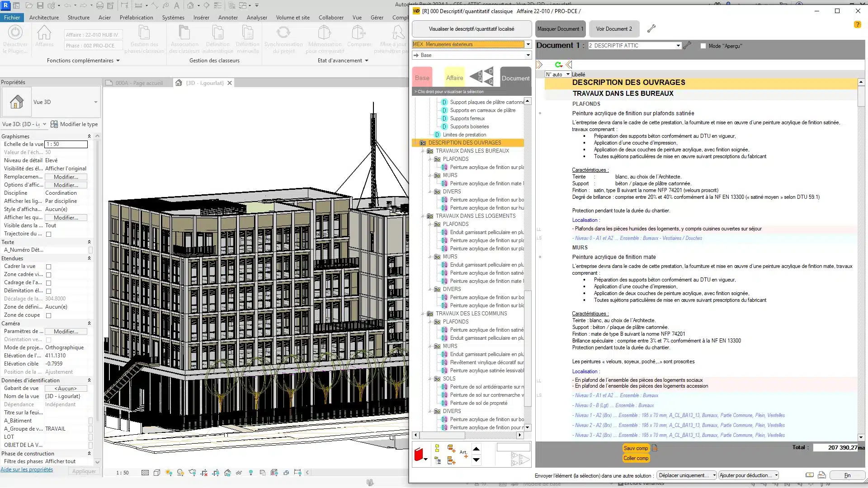Open the MEX Menuiseries extérieures dropdown
The image size is (868, 488).
point(528,44)
